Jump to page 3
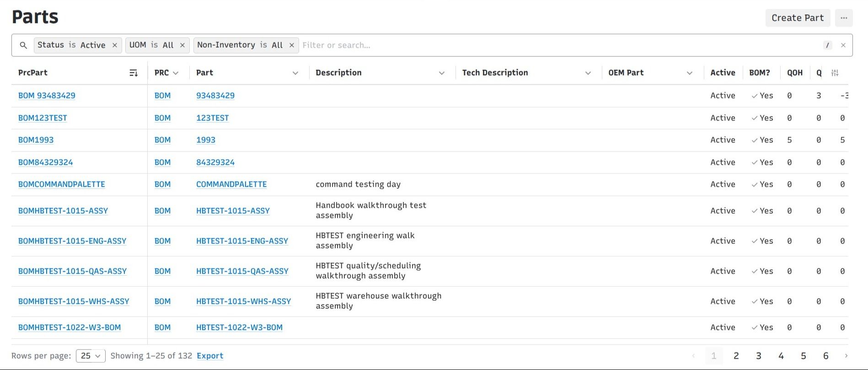 [x=758, y=356]
